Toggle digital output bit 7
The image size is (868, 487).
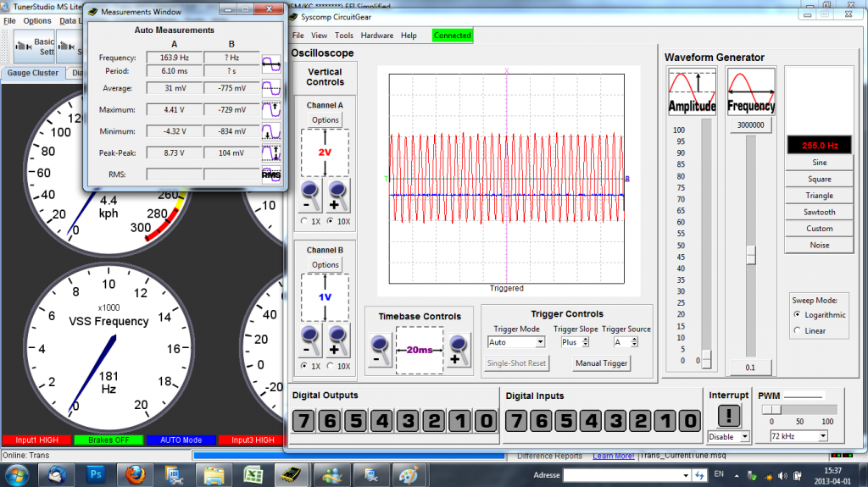303,421
